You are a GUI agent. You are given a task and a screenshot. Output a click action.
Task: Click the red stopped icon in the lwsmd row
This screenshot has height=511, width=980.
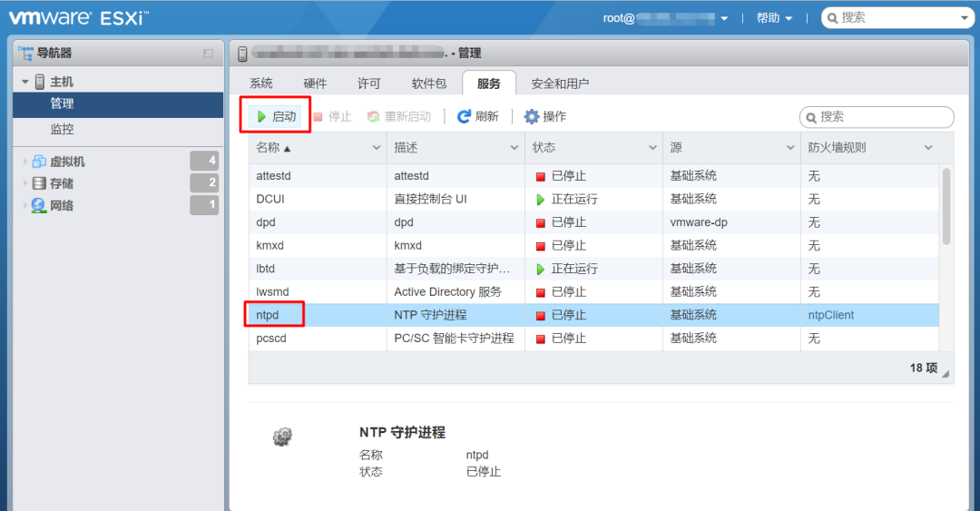(x=541, y=293)
